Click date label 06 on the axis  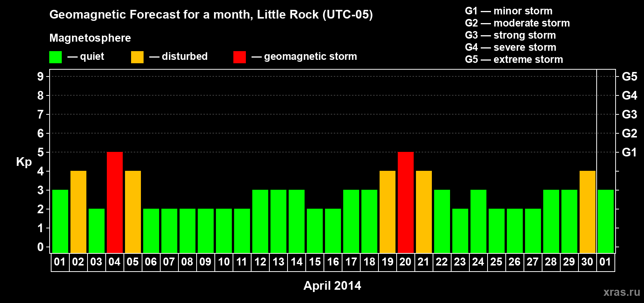click(151, 262)
